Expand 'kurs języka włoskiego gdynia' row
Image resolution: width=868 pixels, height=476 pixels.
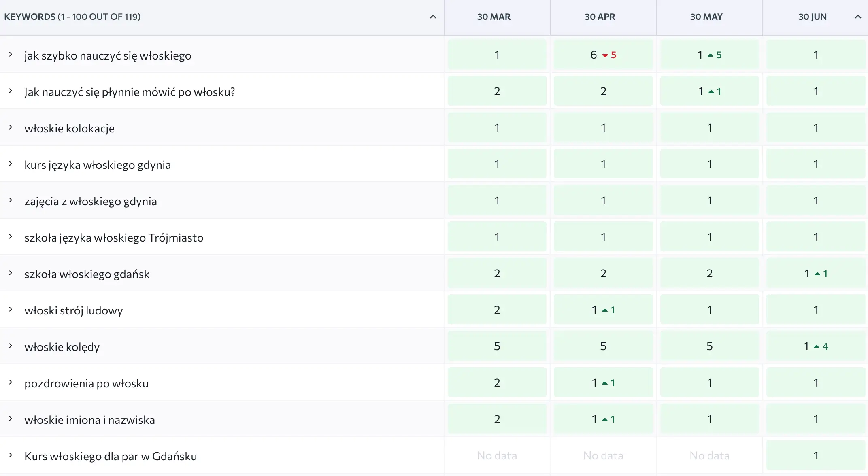[11, 164]
